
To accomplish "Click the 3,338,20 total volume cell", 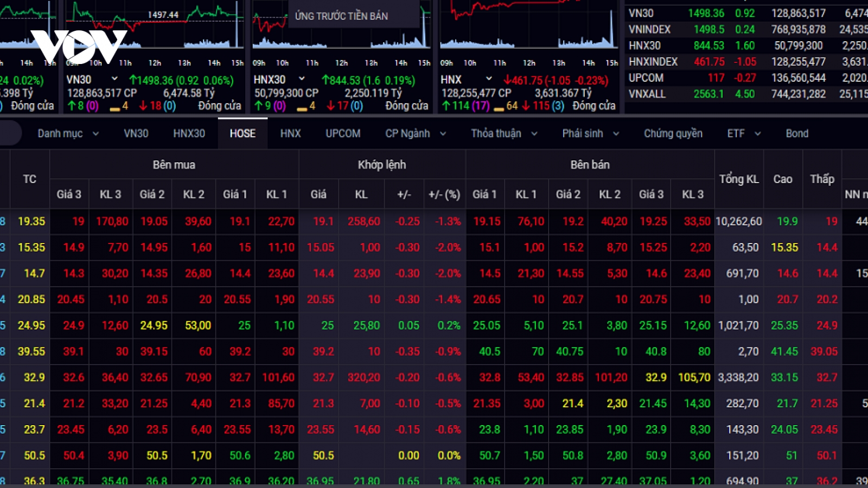I will click(x=739, y=377).
